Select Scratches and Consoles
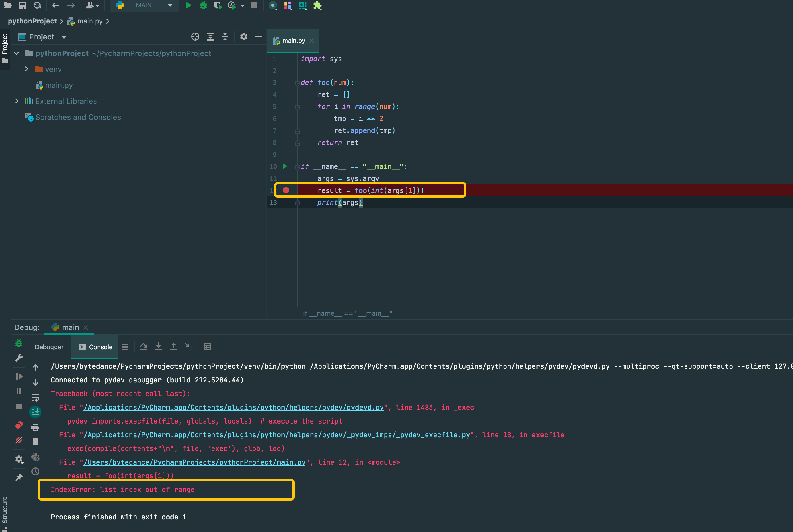Screen dimensions: 793x532 coord(73,117)
